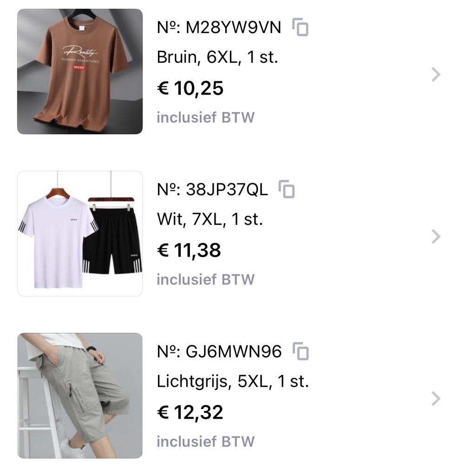Tap inclusief BTW under the € 10,25 price
The image size is (459, 476).
(x=206, y=118)
